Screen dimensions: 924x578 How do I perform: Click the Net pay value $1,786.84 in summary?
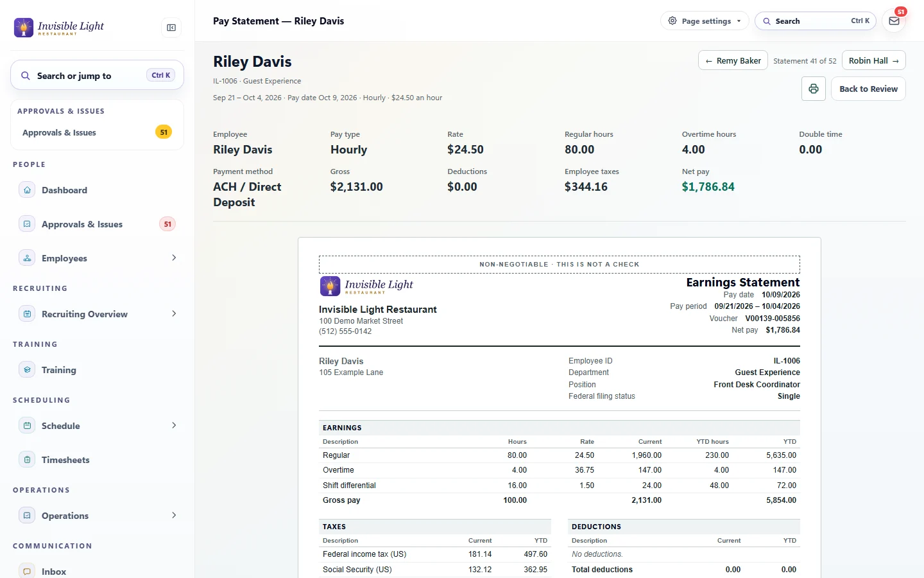click(708, 187)
